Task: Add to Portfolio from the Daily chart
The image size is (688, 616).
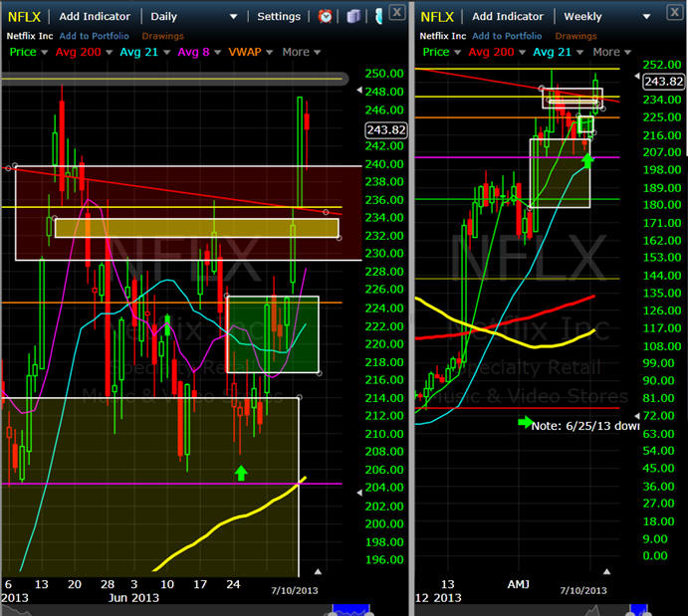Action: point(94,36)
